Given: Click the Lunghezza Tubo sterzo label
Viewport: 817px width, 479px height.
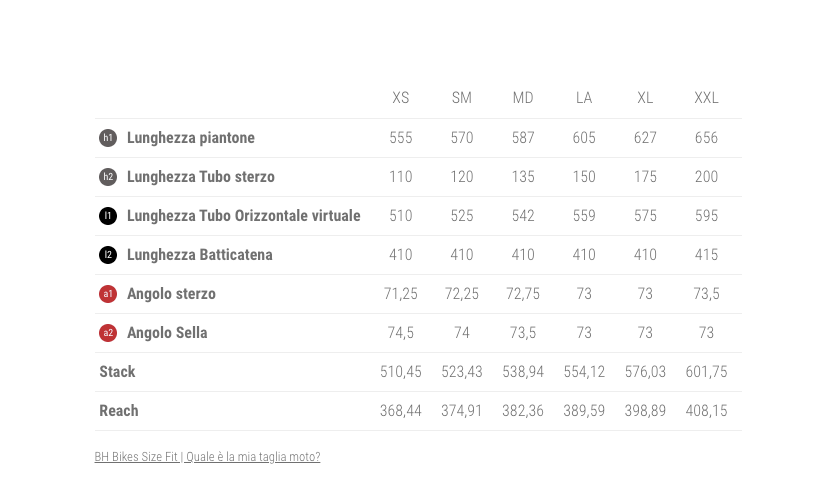Looking at the screenshot, I should pyautogui.click(x=201, y=177).
